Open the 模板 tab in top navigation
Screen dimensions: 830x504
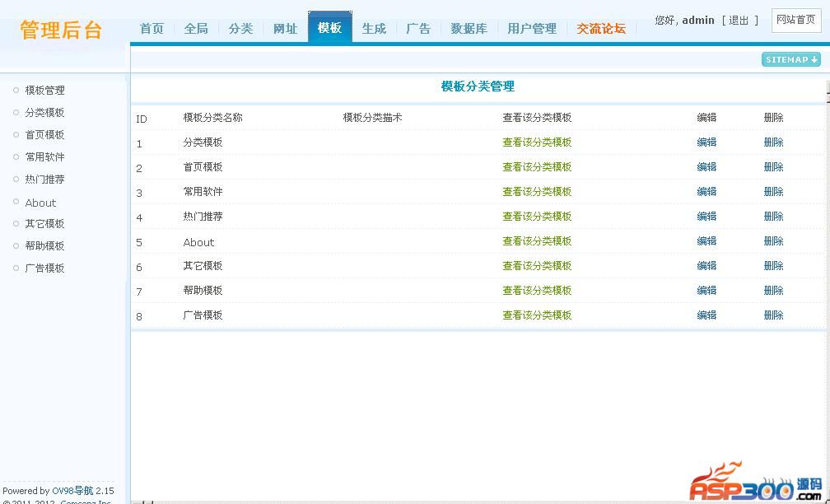coord(329,27)
